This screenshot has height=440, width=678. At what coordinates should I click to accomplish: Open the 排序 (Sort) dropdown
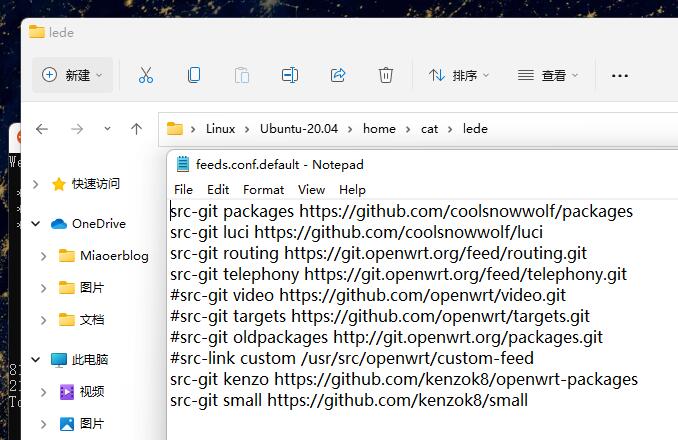tap(459, 76)
